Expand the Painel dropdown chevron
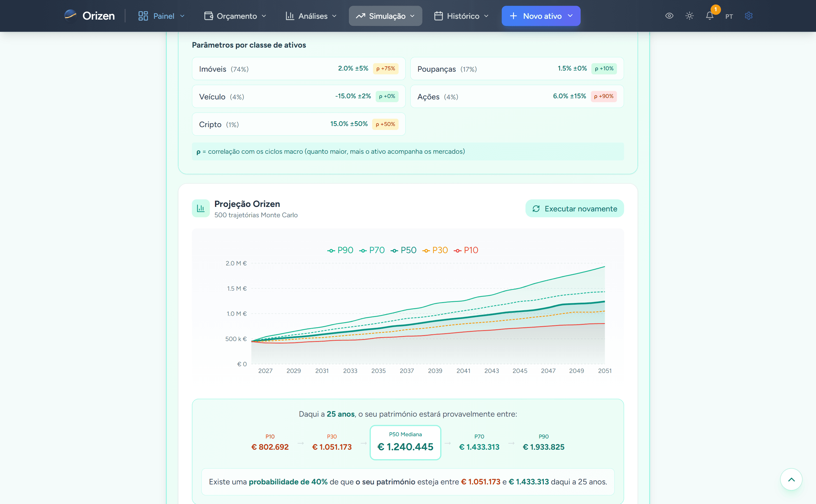The image size is (816, 504). 182,16
